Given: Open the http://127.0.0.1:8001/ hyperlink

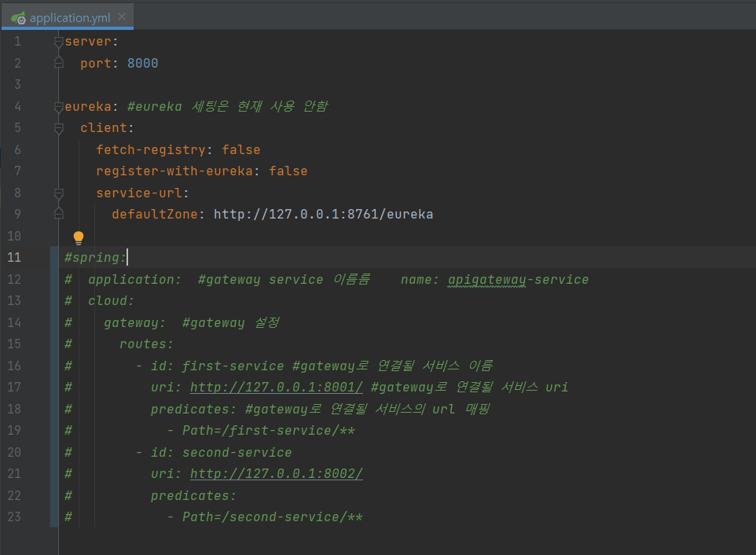Looking at the screenshot, I should point(276,387).
